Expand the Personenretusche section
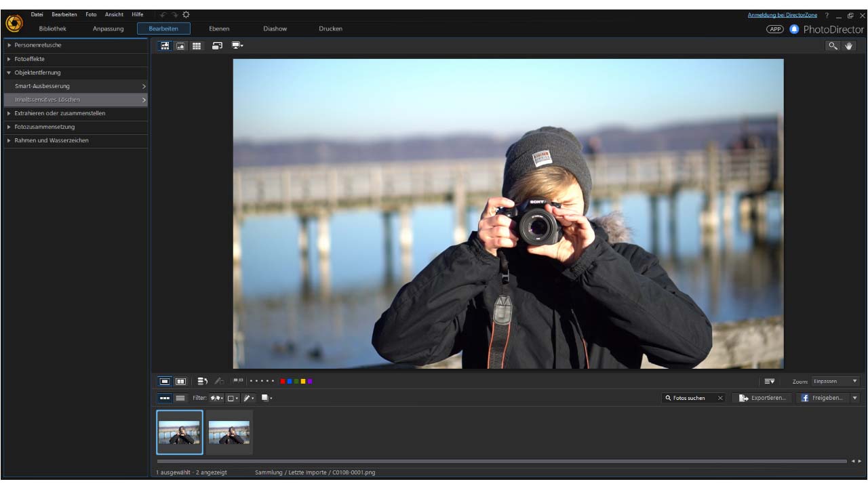This screenshot has height=488, width=868. (x=38, y=45)
